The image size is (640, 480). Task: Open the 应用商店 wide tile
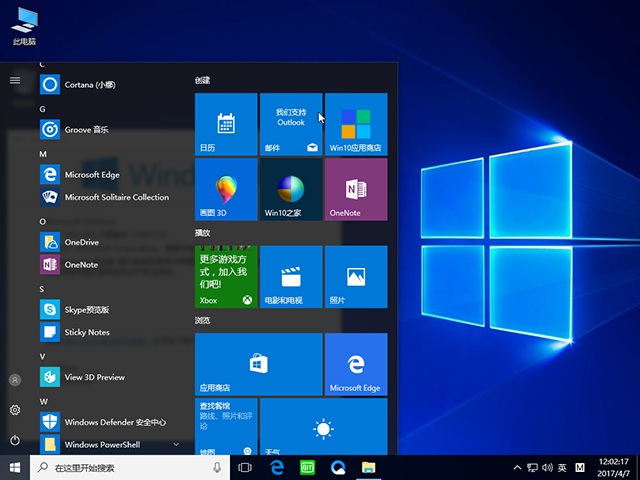[258, 364]
